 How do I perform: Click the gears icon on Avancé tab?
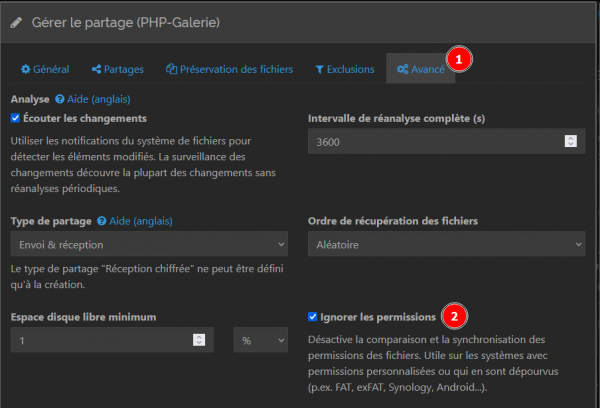[x=401, y=70]
